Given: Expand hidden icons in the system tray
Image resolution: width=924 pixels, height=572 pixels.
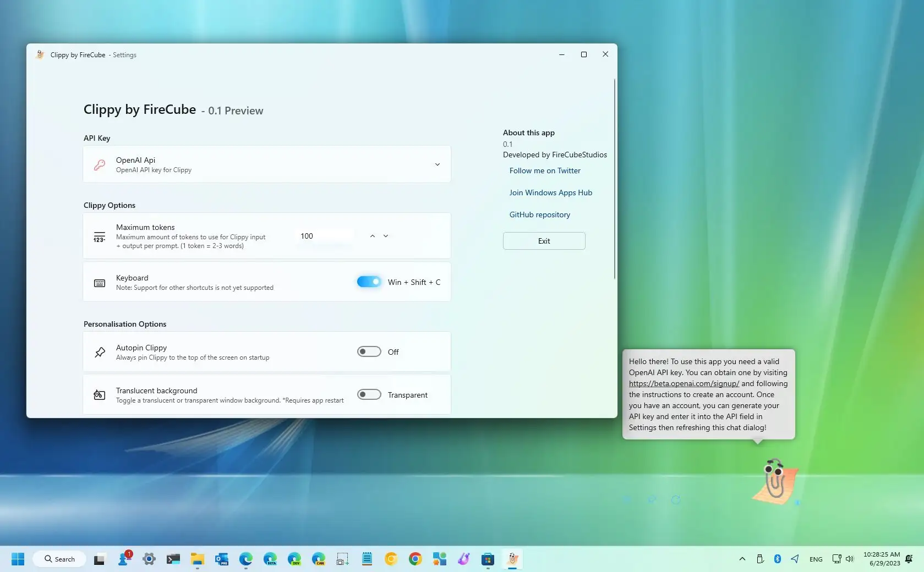Looking at the screenshot, I should [742, 559].
